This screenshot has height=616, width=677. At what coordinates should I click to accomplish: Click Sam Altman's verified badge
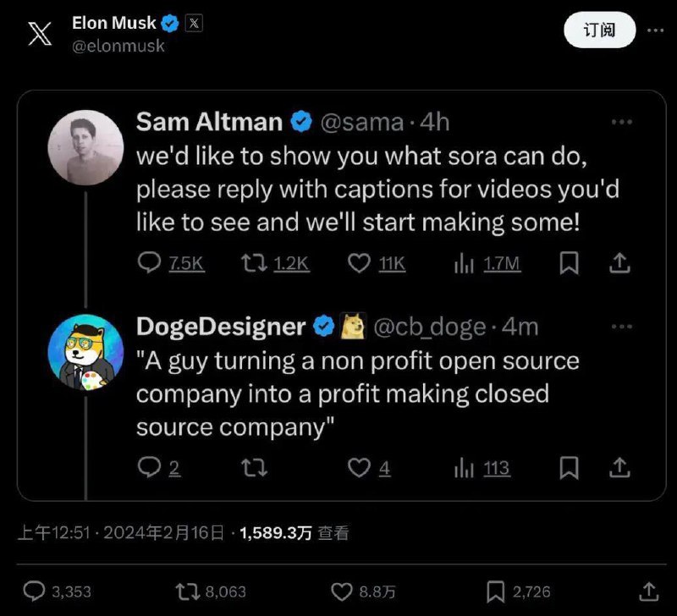tap(300, 122)
